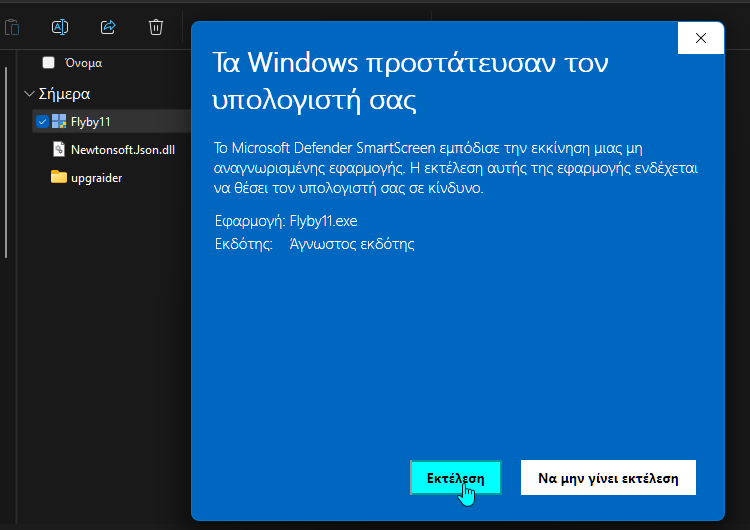Click the Άγνωστος εκδότης publisher text
The height and width of the screenshot is (530, 750).
click(352, 244)
